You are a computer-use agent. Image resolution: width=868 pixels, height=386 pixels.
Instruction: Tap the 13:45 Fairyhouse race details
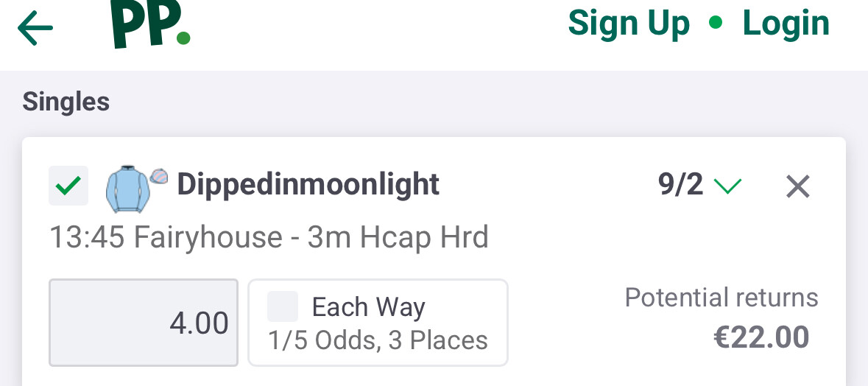(x=269, y=237)
